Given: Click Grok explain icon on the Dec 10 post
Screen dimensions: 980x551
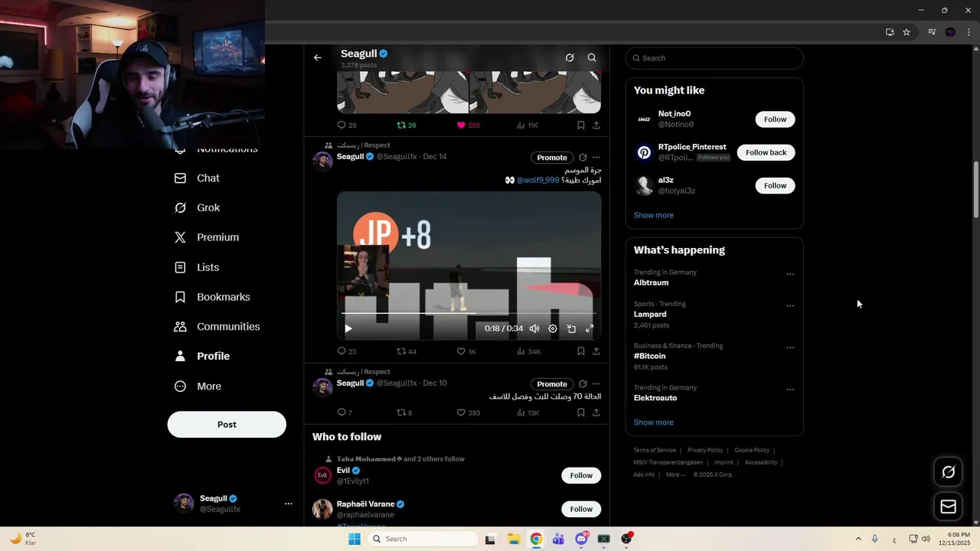Looking at the screenshot, I should (x=583, y=384).
